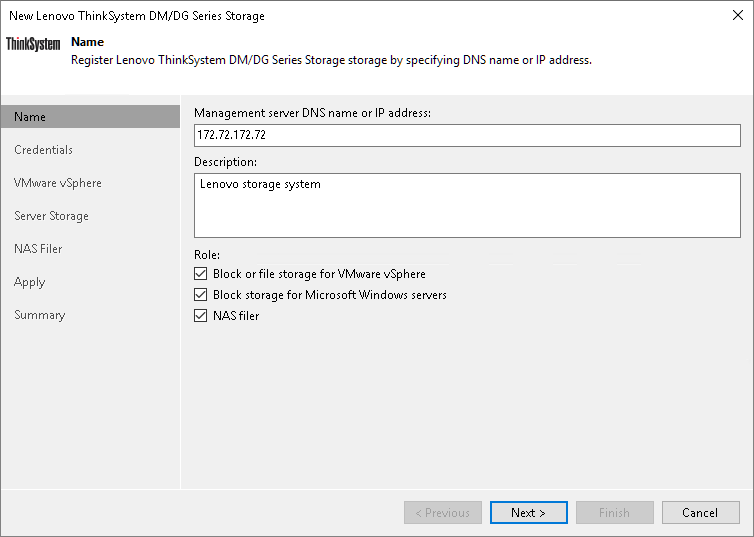Viewport: 754px width, 537px height.
Task: Click the 'Management server DNS name or IP address' label
Action: point(313,113)
